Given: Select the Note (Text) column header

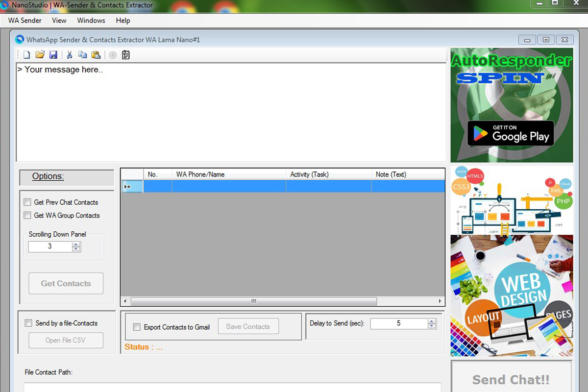Looking at the screenshot, I should click(x=408, y=174).
